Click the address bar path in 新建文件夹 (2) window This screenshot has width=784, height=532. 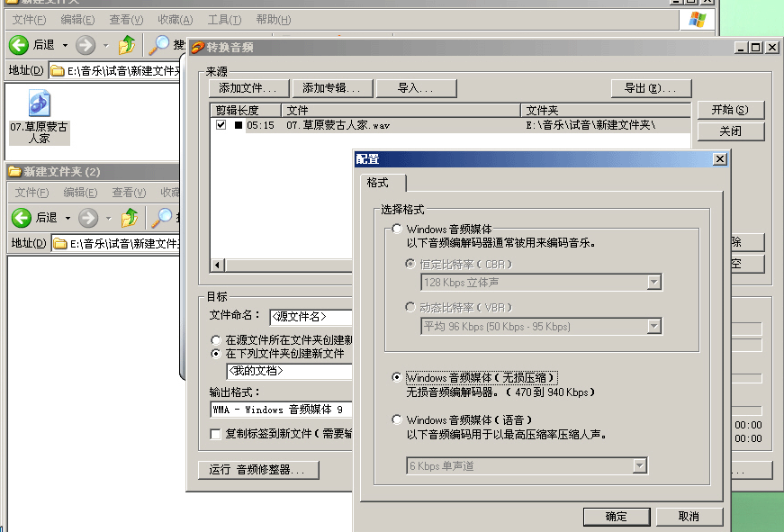click(x=116, y=244)
